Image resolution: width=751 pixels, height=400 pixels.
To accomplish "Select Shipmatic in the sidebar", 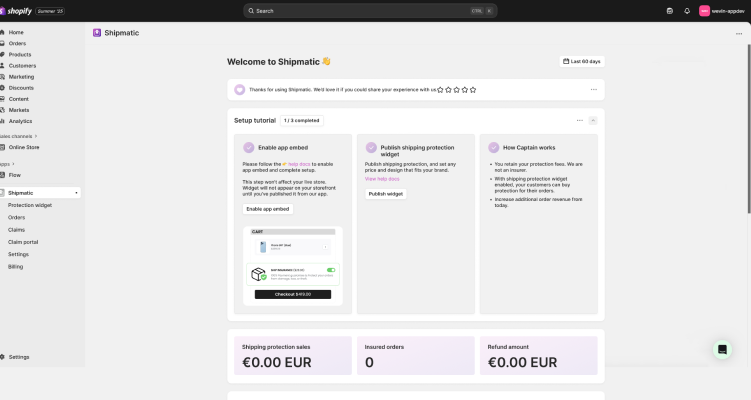I will [x=40, y=193].
